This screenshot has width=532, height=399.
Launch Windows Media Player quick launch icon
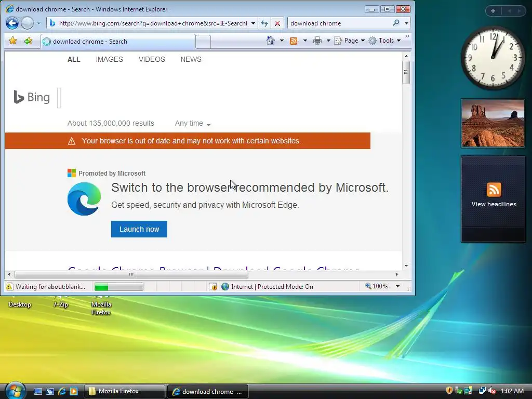point(74,391)
